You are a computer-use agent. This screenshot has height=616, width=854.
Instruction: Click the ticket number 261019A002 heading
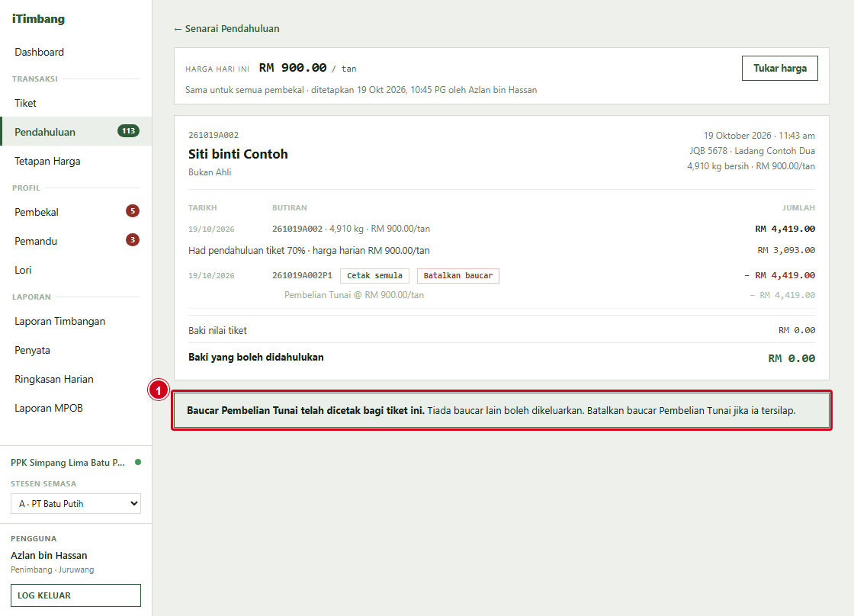tap(213, 135)
